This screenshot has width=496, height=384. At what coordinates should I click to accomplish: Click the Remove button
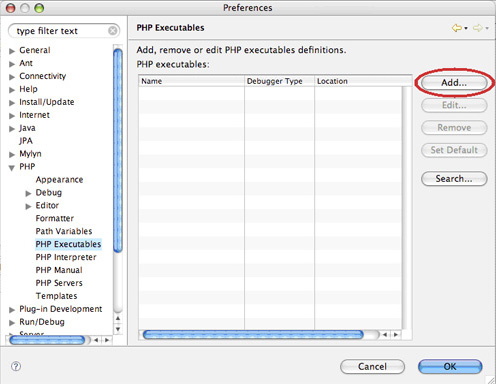[454, 128]
